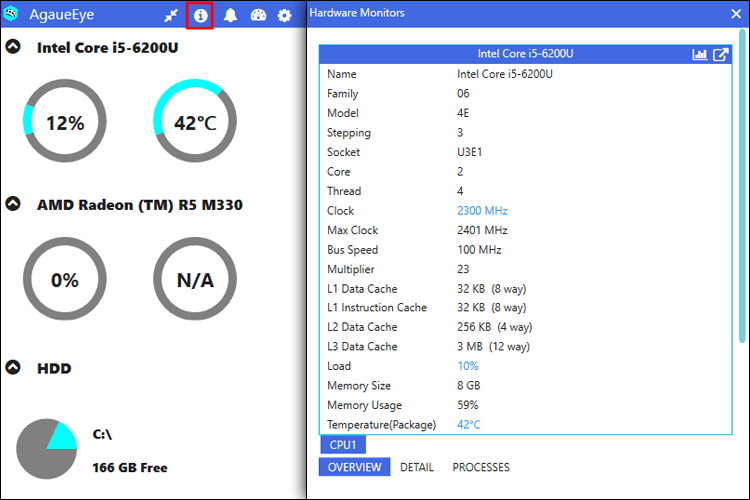
Task: Click the 'Hardware Monitors' title text
Action: [x=357, y=13]
